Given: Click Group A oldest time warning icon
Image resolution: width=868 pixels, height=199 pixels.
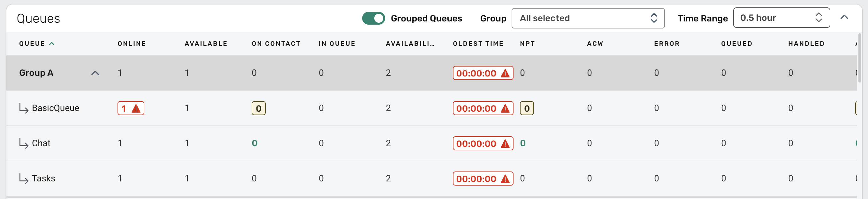Looking at the screenshot, I should [505, 73].
